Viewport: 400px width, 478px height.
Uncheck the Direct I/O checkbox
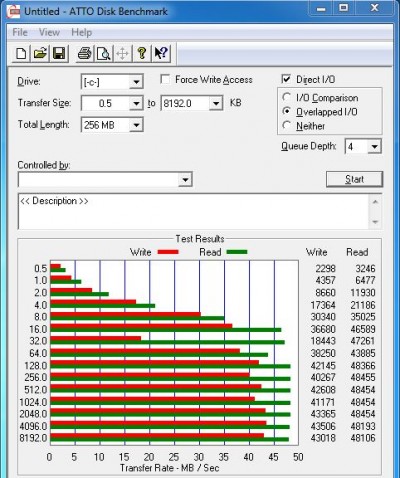pyautogui.click(x=286, y=79)
